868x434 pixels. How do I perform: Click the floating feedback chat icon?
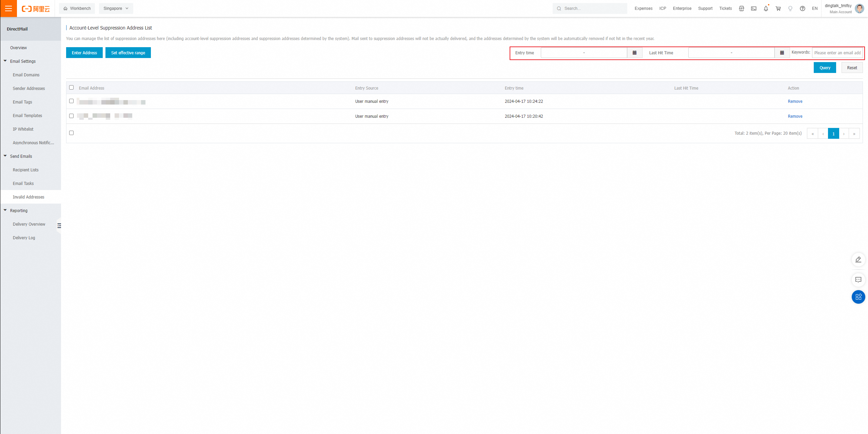click(858, 280)
